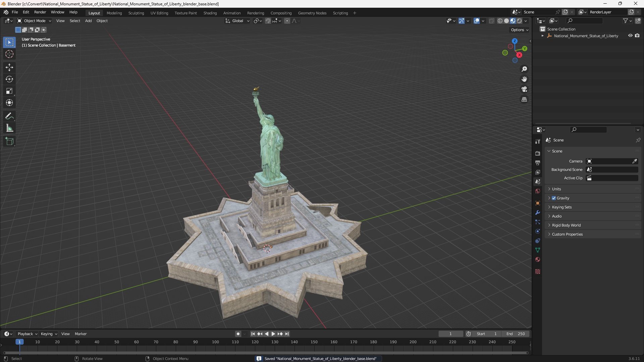The image size is (644, 362).
Task: Open the Global transform orientation dropdown
Action: [237, 21]
